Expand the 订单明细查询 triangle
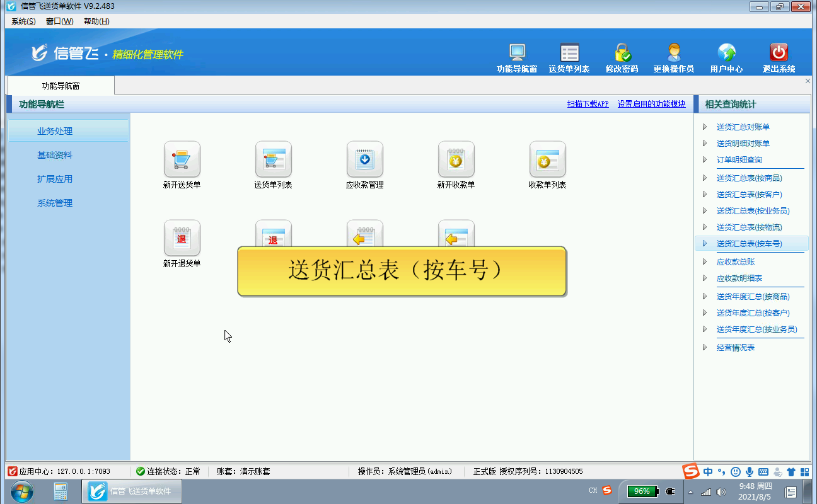This screenshot has height=504, width=817. 705,160
